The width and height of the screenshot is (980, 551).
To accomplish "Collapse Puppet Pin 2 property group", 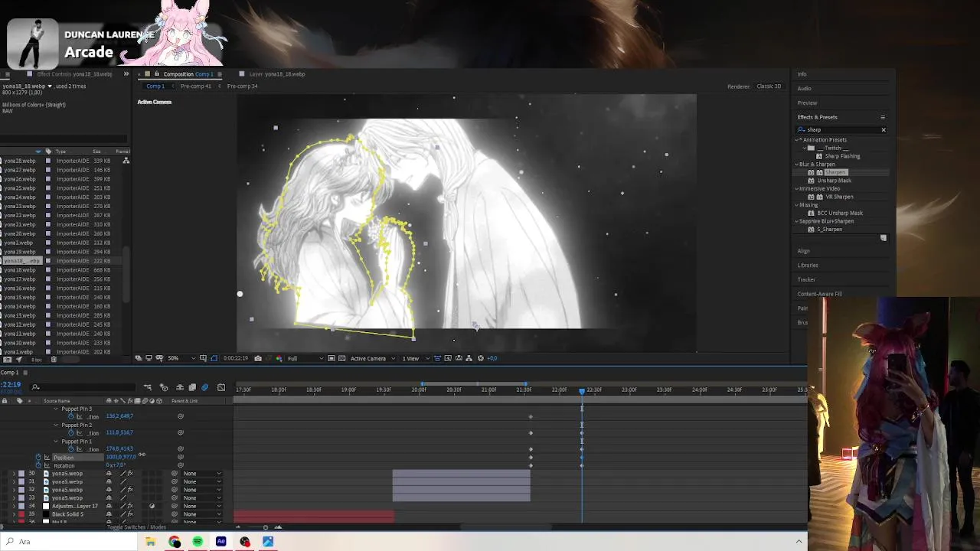I will (x=56, y=425).
